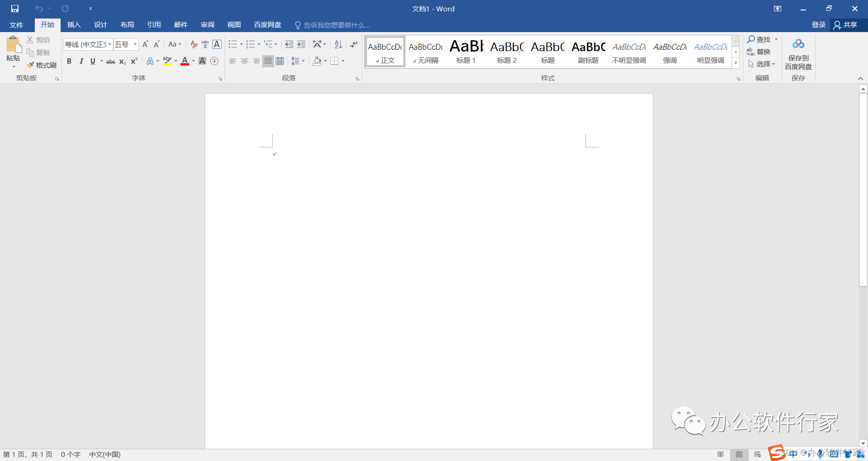Open the font size (五号) dropdown

(135, 44)
